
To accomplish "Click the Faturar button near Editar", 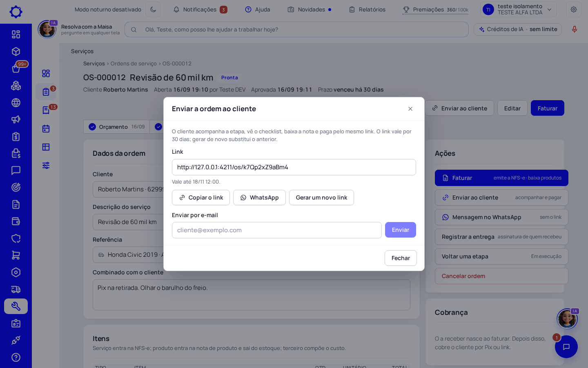I will 548,108.
